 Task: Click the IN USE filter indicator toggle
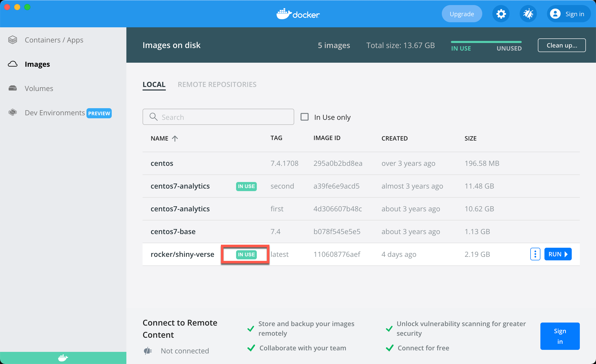pyautogui.click(x=461, y=48)
